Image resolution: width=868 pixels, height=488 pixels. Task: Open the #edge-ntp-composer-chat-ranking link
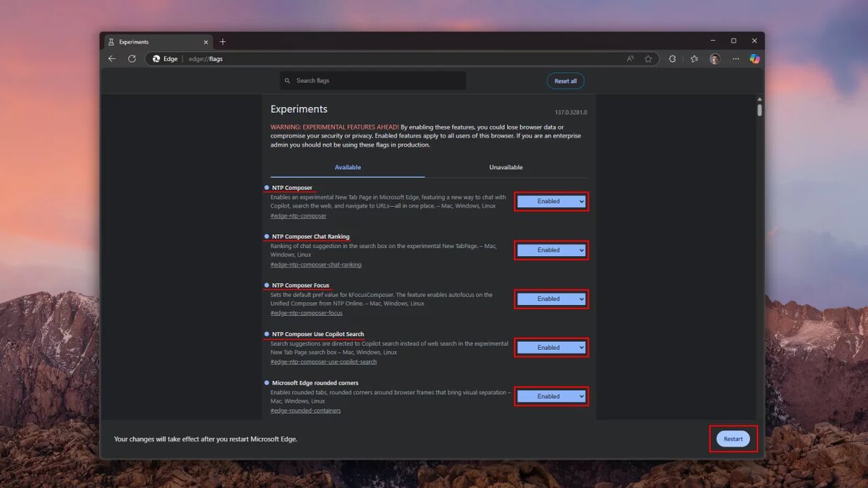point(316,265)
